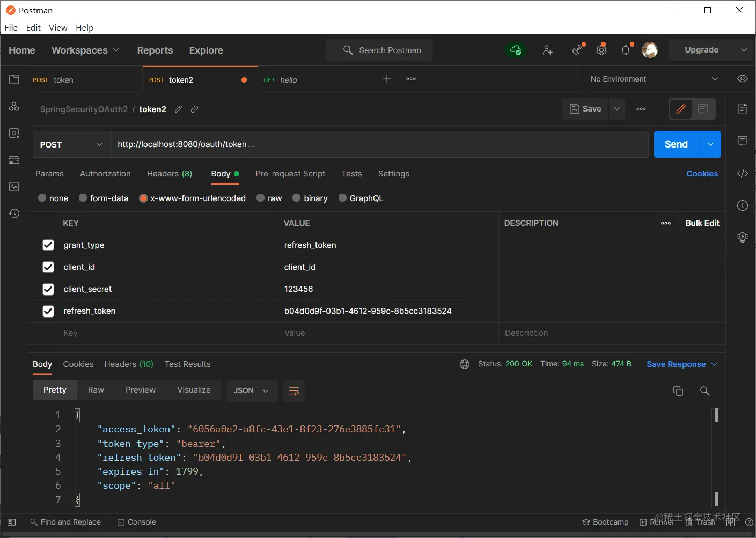
Task: Open tab options three-dot menu
Action: (x=411, y=79)
